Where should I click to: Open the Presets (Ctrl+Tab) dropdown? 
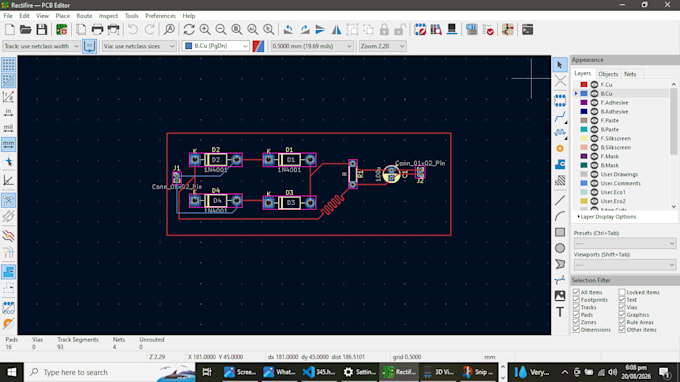click(624, 243)
